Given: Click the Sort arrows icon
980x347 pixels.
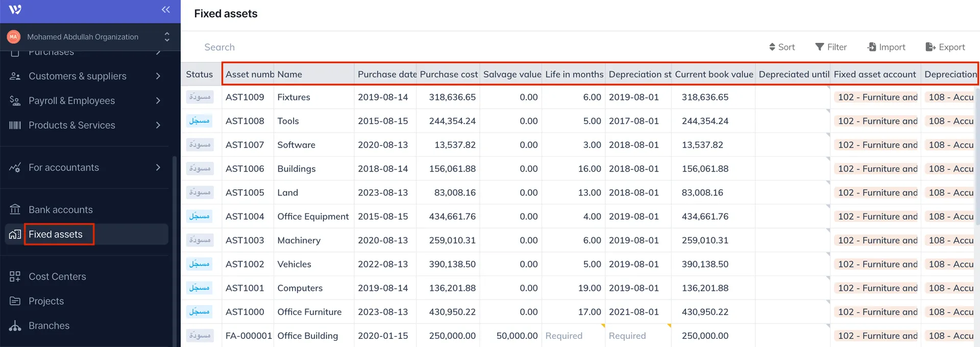Looking at the screenshot, I should (x=772, y=47).
